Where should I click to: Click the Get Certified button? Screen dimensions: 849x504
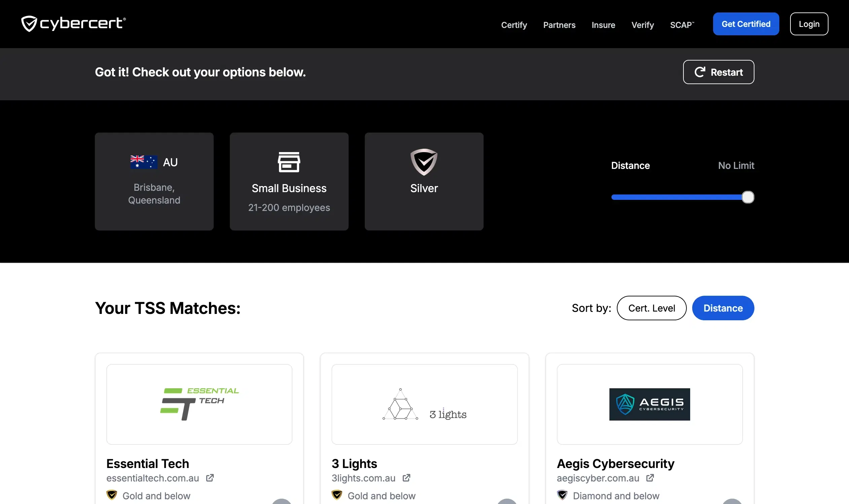pos(746,24)
